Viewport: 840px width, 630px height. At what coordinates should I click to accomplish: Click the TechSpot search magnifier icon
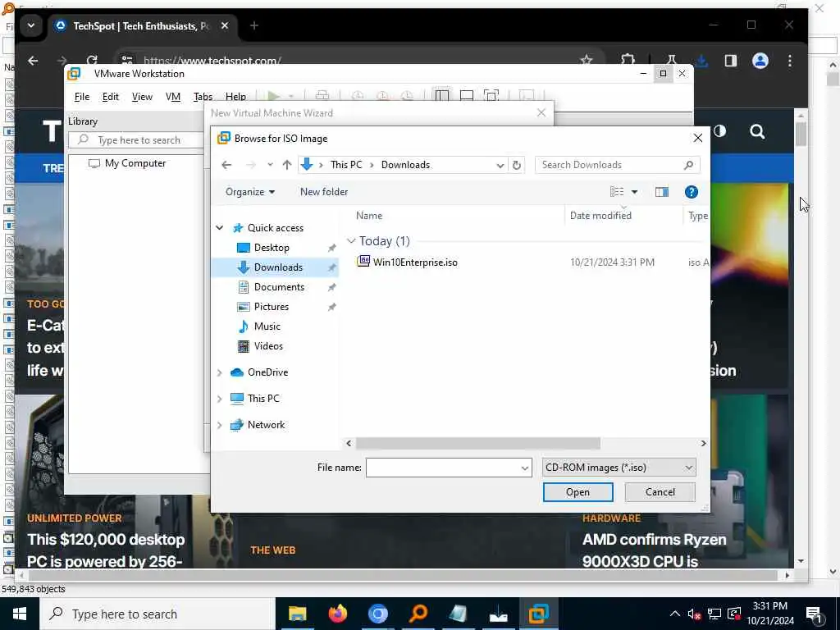757,131
